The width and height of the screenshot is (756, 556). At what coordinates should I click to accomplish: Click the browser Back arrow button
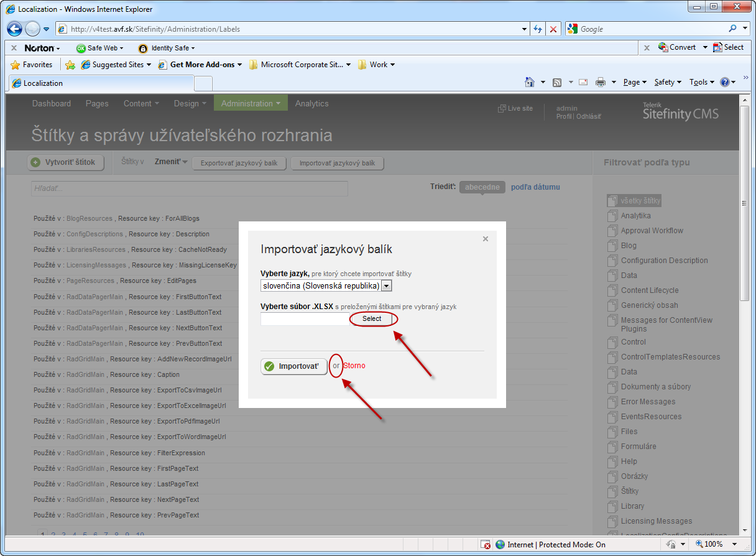15,29
